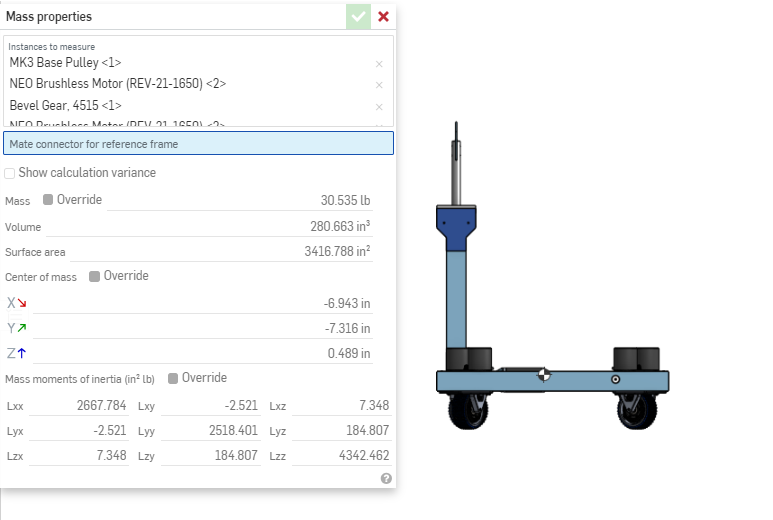Remove Bevel Gear, 4515 <1> instance
Screen dimensions: 773x520
379,107
